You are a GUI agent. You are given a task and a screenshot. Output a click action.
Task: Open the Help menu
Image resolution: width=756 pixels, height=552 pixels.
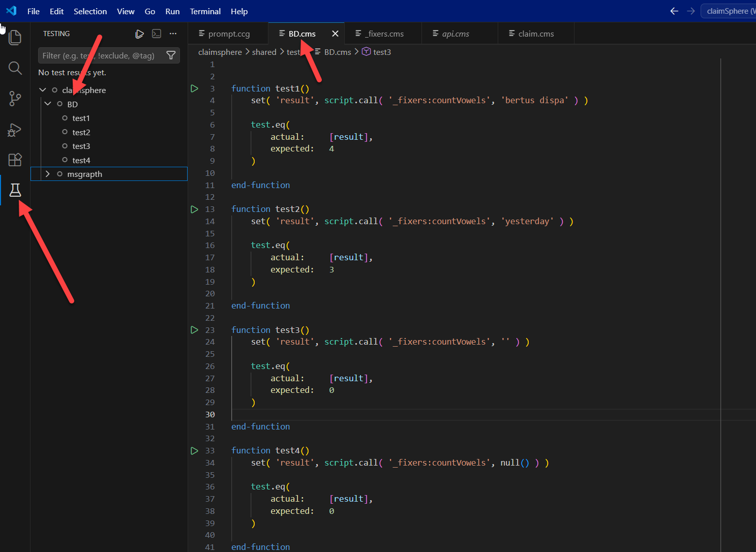tap(239, 11)
